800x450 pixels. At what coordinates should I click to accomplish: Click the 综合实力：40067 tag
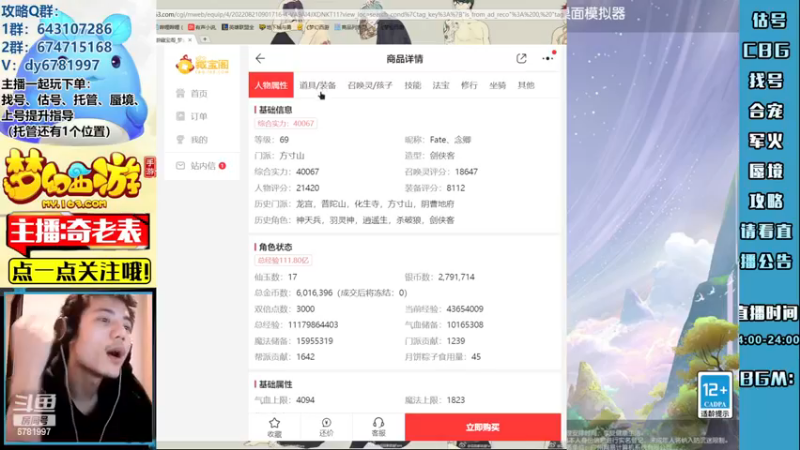click(x=286, y=123)
